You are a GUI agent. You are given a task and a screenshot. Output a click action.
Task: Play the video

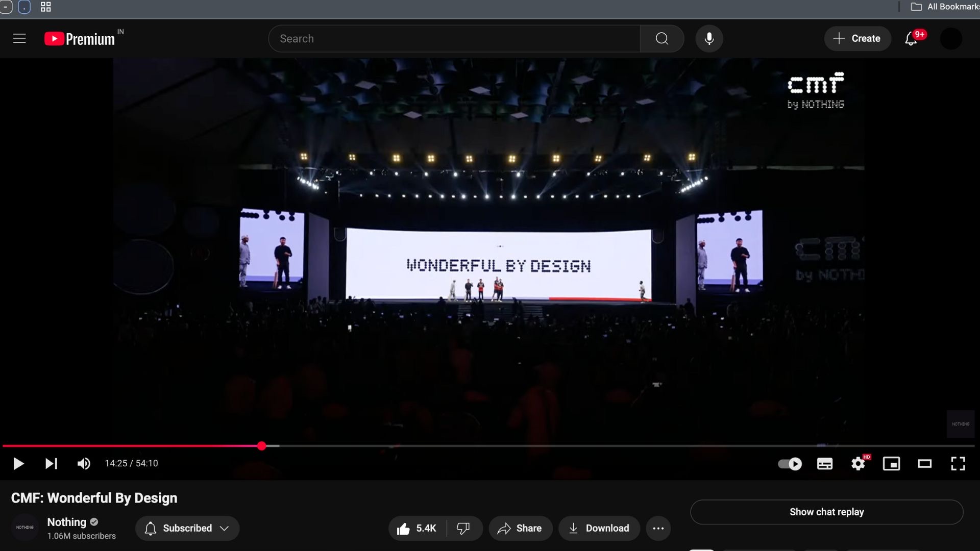pyautogui.click(x=18, y=463)
